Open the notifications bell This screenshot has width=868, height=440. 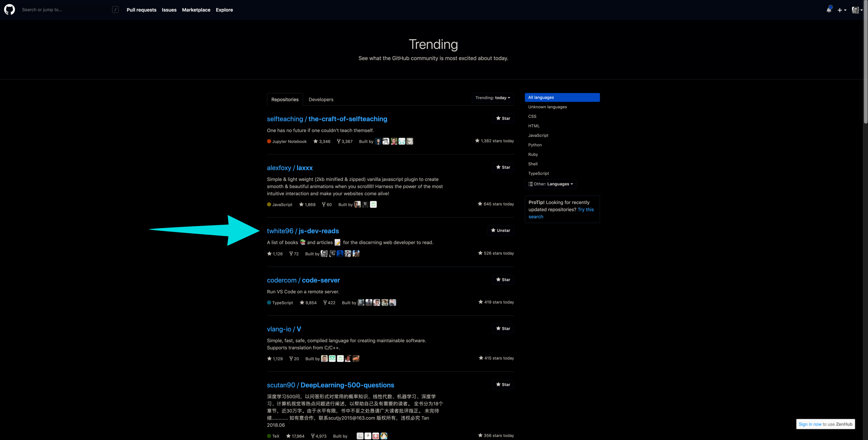point(829,10)
